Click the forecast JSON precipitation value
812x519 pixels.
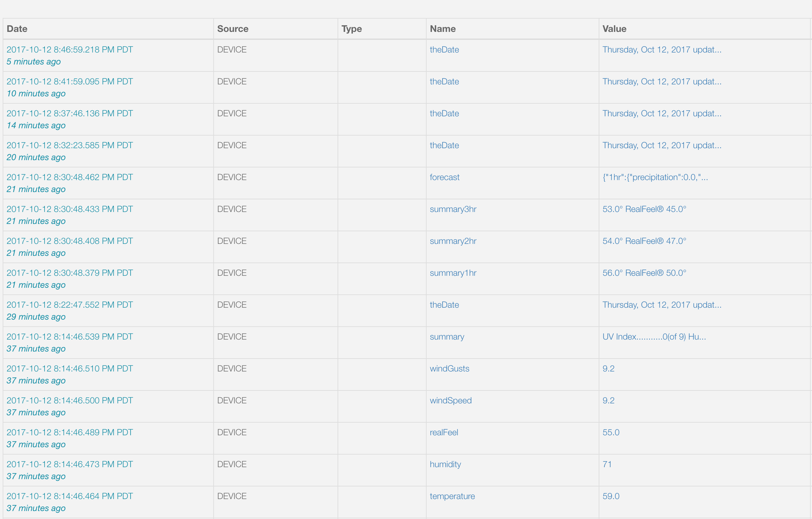[x=655, y=177]
